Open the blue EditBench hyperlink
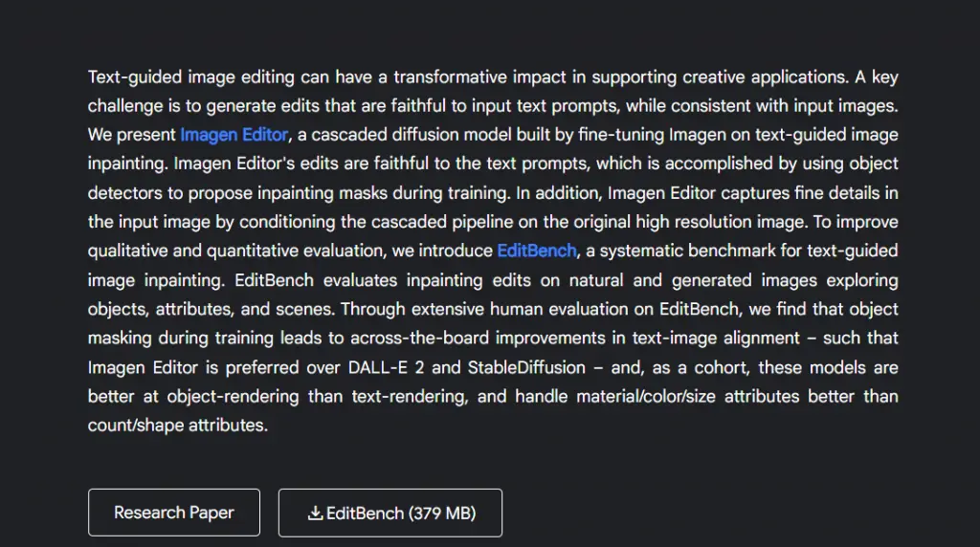980x547 pixels. tap(537, 251)
